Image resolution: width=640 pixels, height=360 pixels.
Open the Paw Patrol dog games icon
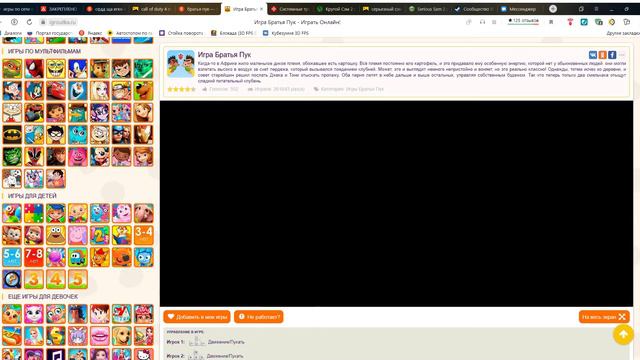100,69
